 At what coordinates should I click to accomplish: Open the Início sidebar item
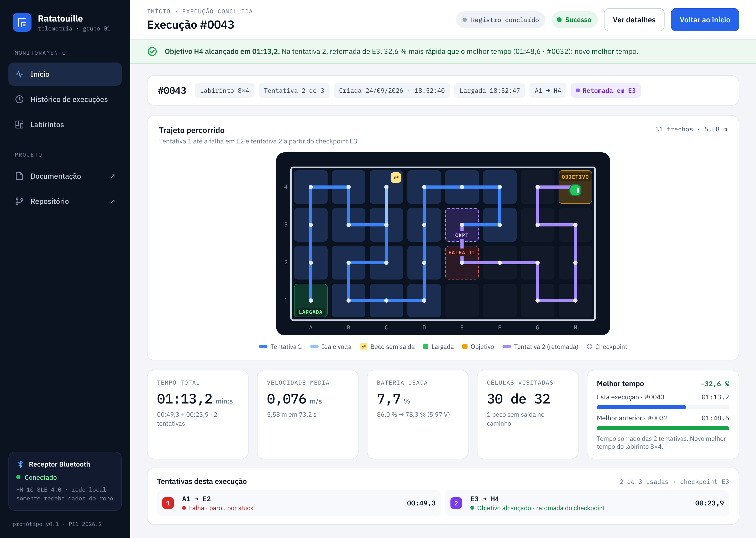(65, 74)
